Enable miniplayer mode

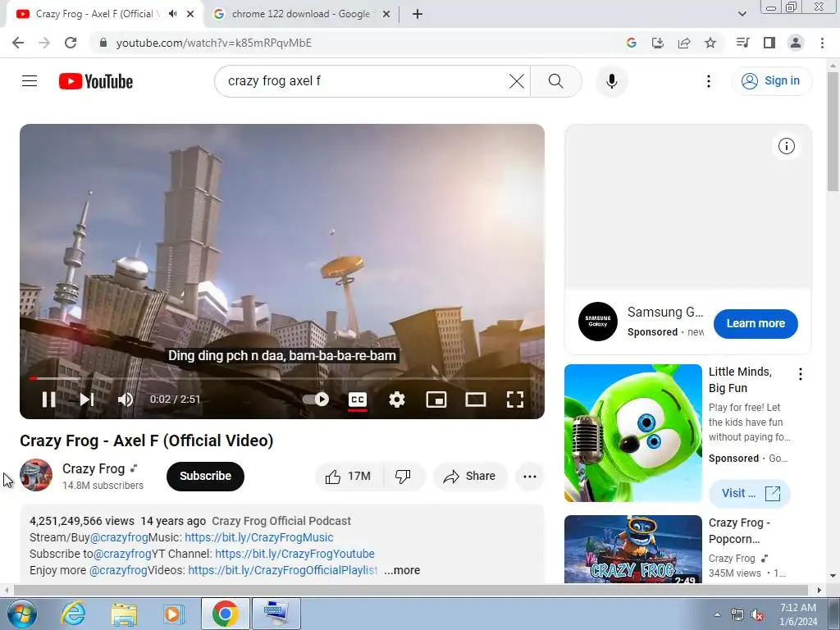pos(436,399)
